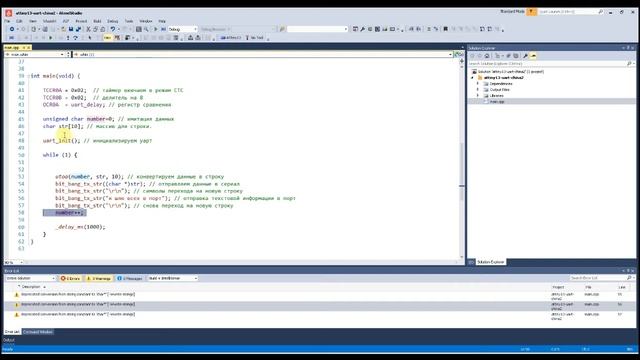Open the Help menu
The height and width of the screenshot is (360, 640).
coord(162,21)
